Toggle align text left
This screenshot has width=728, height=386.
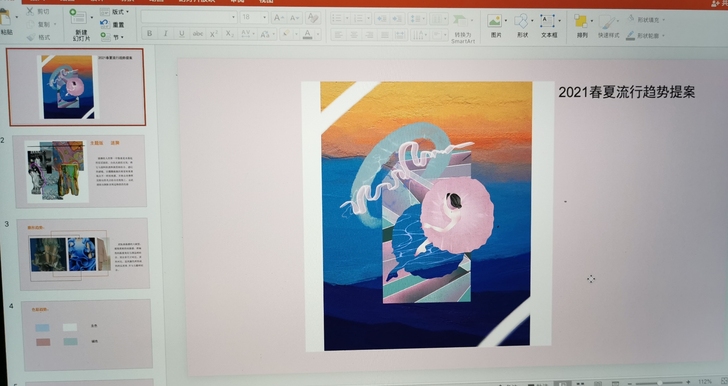[338, 35]
